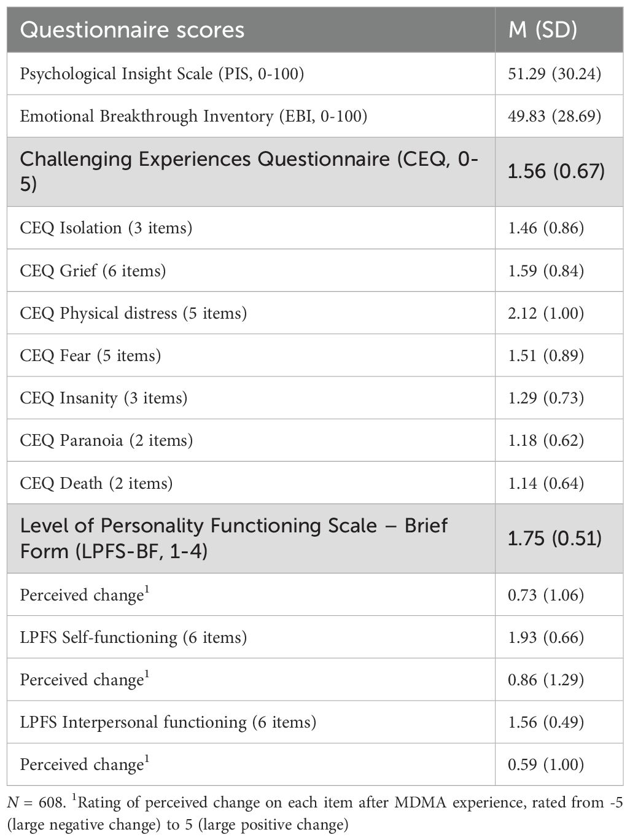Select the LPFS Interpersonal functioning row label
This screenshot has height=840, width=630.
pyautogui.click(x=168, y=722)
